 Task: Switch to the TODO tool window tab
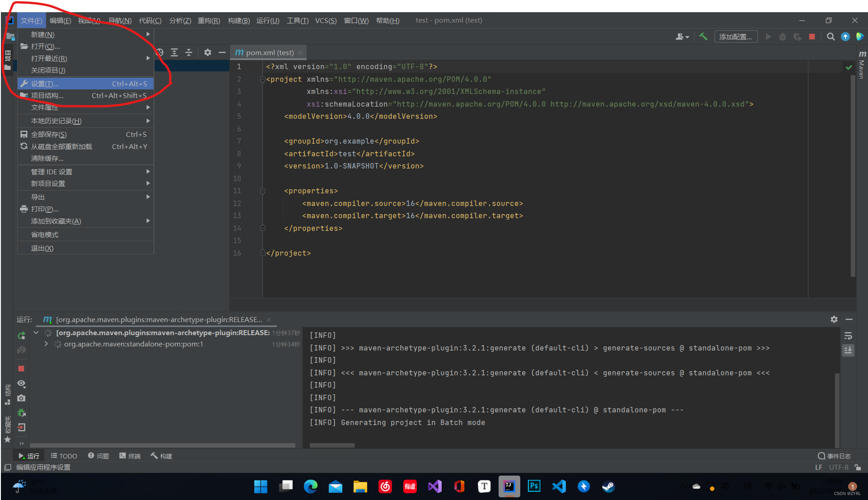(64, 456)
